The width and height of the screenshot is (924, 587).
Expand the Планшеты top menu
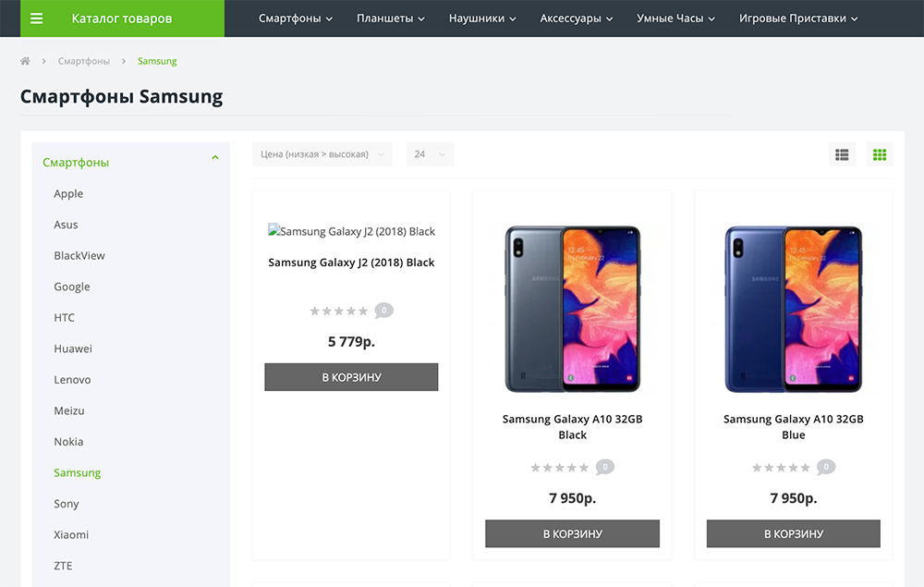(391, 18)
